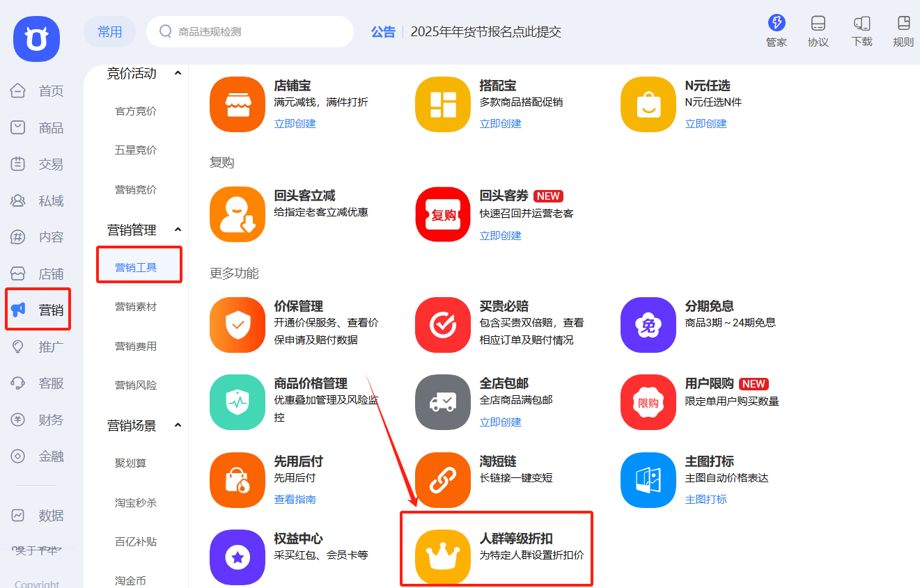Select 营销费用 submenu item
The width and height of the screenshot is (920, 588).
click(x=136, y=346)
